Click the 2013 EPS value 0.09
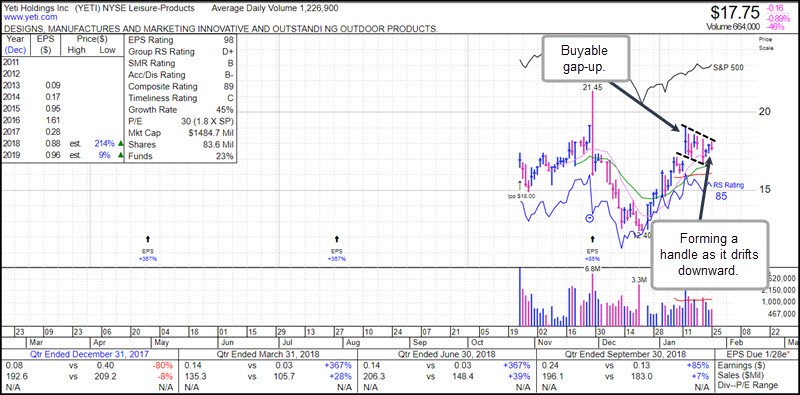 (x=52, y=85)
